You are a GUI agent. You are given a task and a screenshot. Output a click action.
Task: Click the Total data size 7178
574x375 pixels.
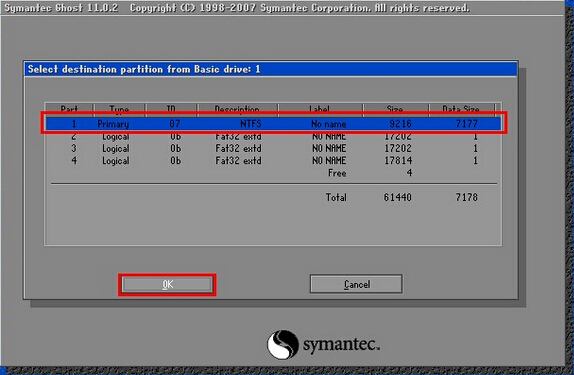click(x=467, y=197)
